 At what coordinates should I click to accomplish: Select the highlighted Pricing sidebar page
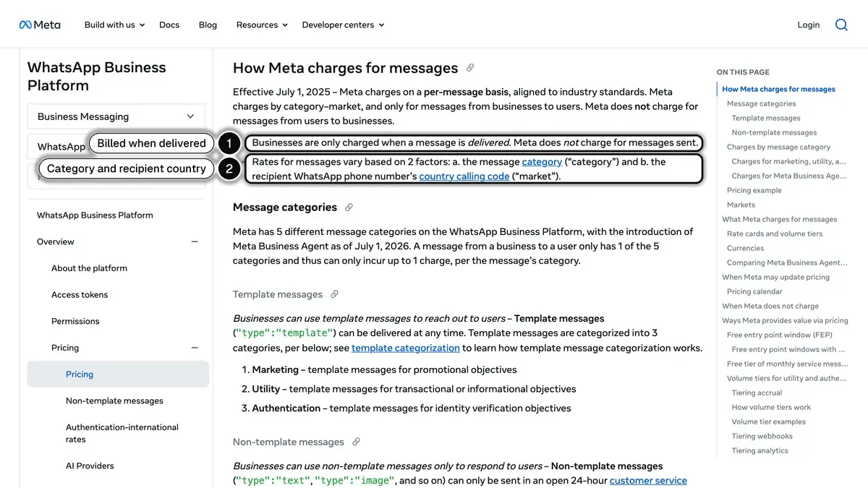tap(118, 374)
